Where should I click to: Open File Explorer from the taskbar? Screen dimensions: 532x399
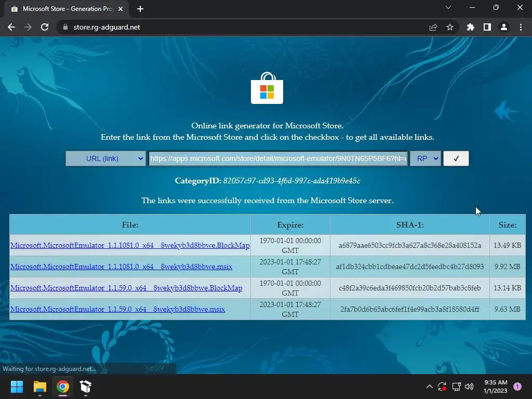tap(39, 387)
